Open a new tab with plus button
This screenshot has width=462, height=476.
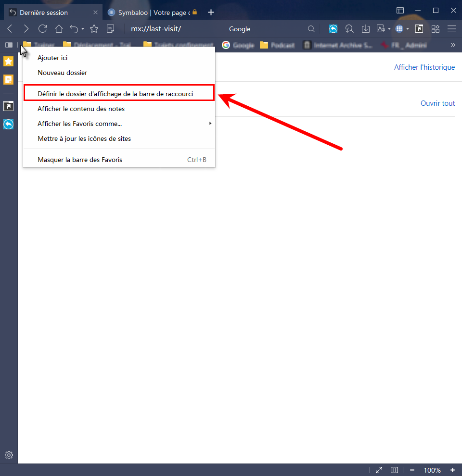tap(211, 13)
